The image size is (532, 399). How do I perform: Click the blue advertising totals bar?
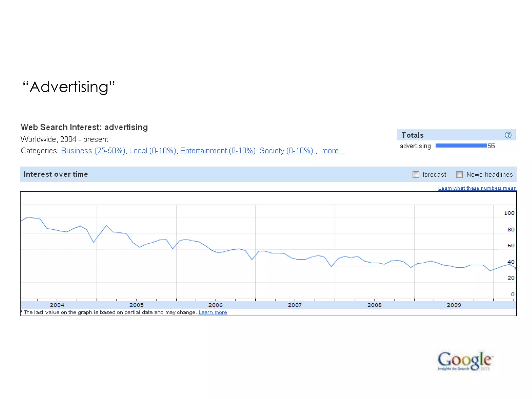pos(461,145)
